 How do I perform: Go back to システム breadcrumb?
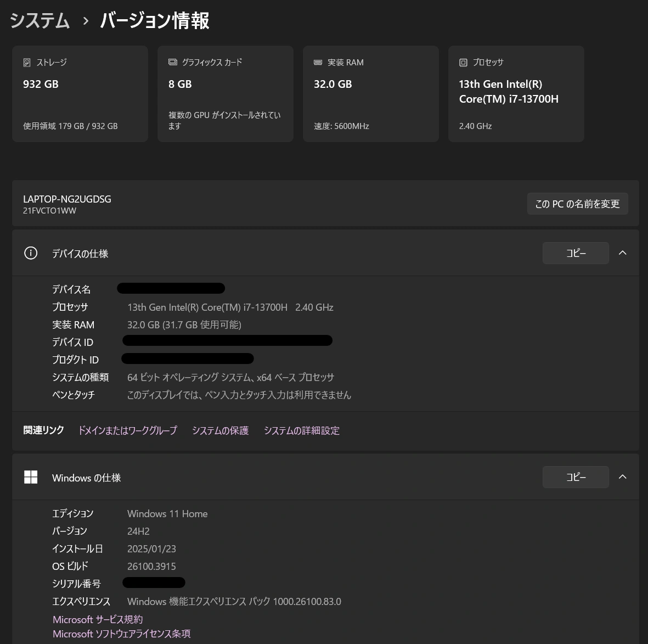(x=40, y=20)
